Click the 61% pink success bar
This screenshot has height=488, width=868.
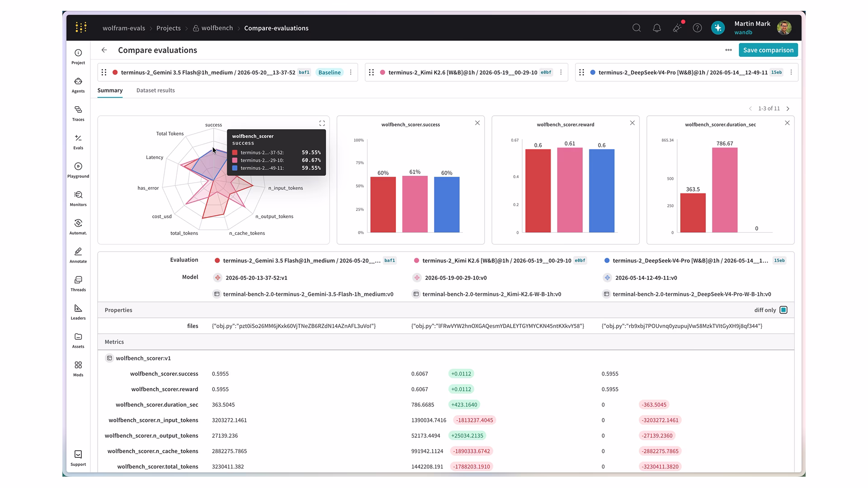[x=415, y=204]
